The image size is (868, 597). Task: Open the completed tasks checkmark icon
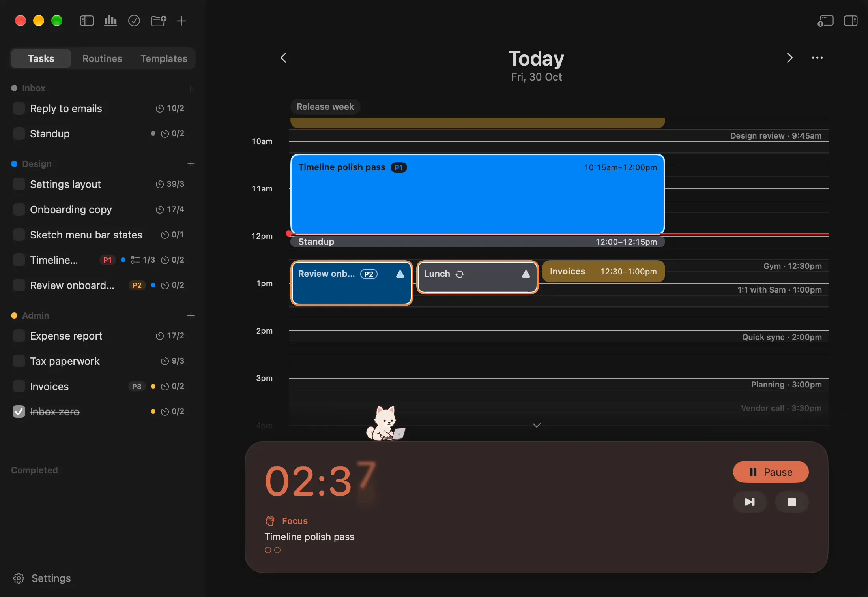[134, 21]
